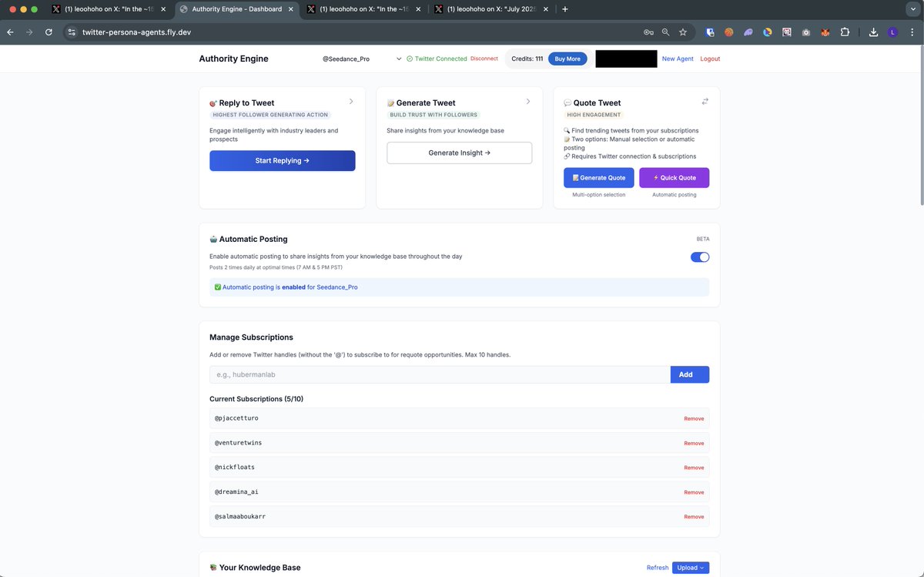Refresh the Knowledge Base list
The width and height of the screenshot is (924, 577).
coord(658,568)
